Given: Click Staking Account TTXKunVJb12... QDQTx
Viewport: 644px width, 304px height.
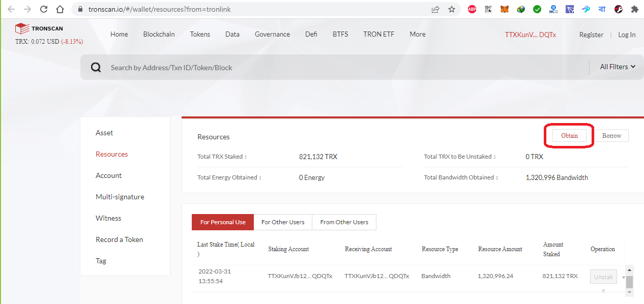Looking at the screenshot, I should [x=300, y=276].
